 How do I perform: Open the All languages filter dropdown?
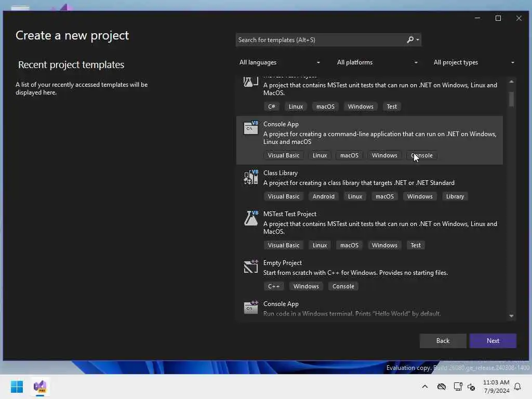pos(280,62)
